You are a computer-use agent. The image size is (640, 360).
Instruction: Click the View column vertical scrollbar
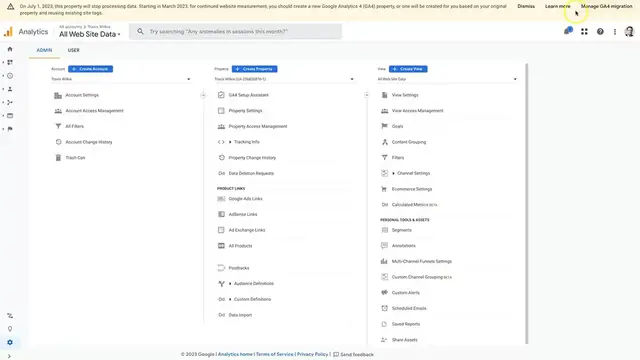click(x=527, y=204)
